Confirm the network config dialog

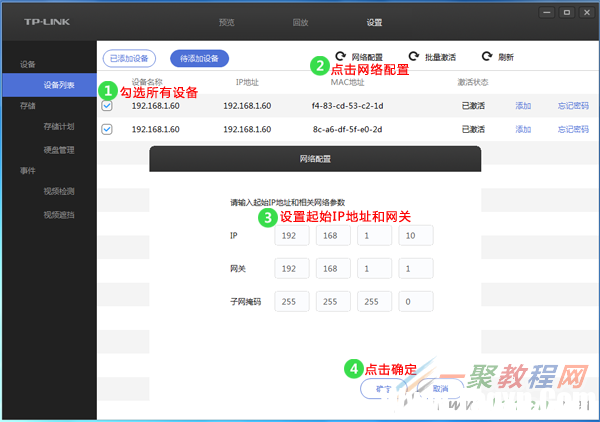(384, 389)
